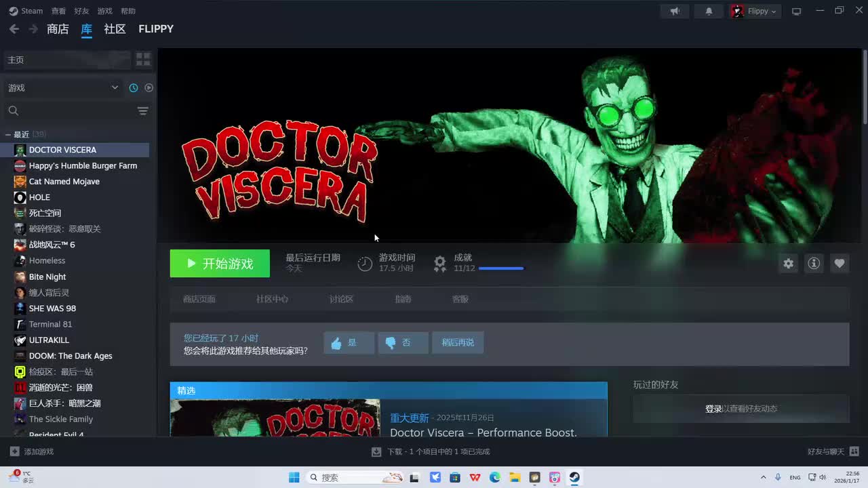Viewport: 868px width, 488px height.
Task: Click the achievements progress bar
Action: (501, 268)
